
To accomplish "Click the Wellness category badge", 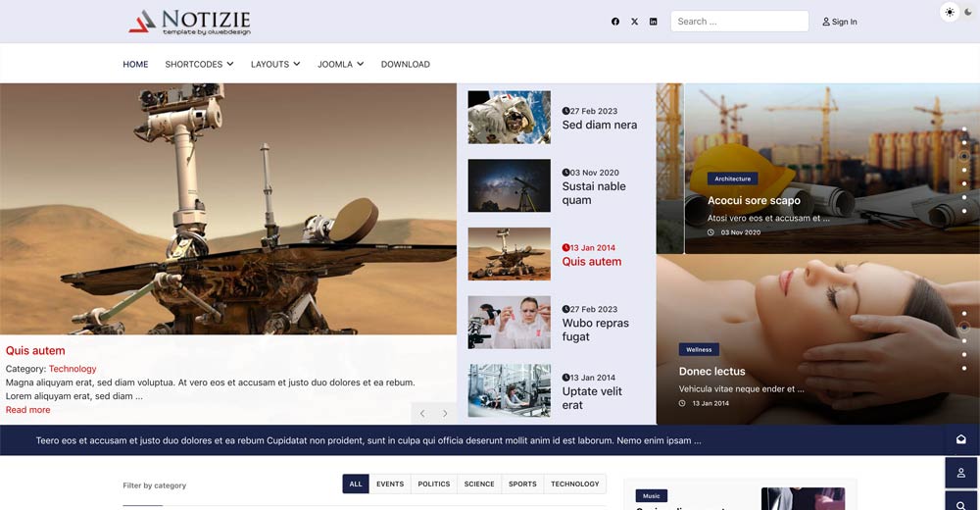I will click(699, 349).
